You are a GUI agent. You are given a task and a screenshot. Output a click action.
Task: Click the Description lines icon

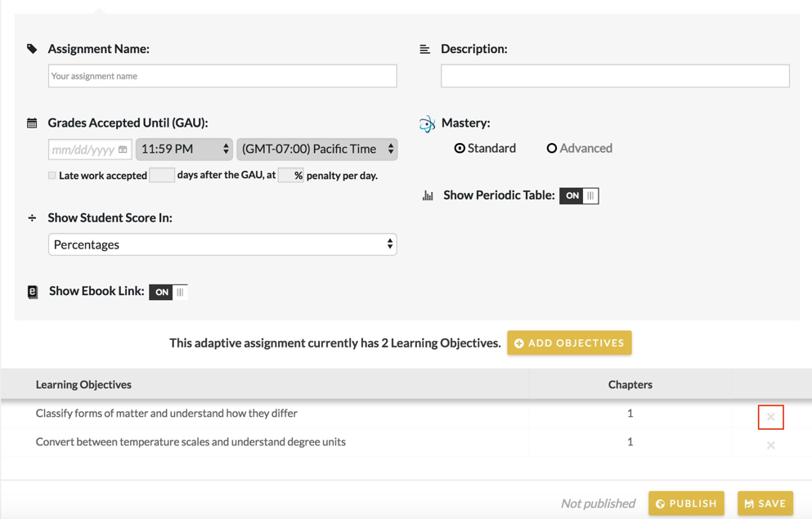tap(424, 50)
